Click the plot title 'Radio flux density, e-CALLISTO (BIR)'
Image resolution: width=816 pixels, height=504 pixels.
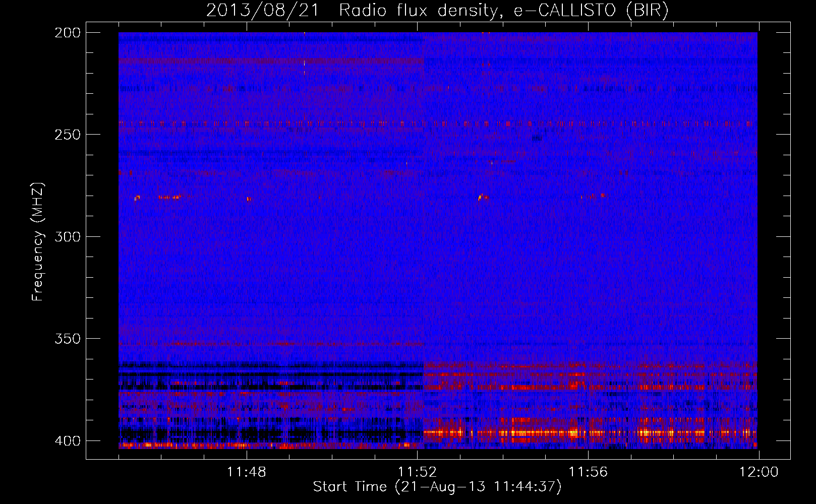coord(503,11)
